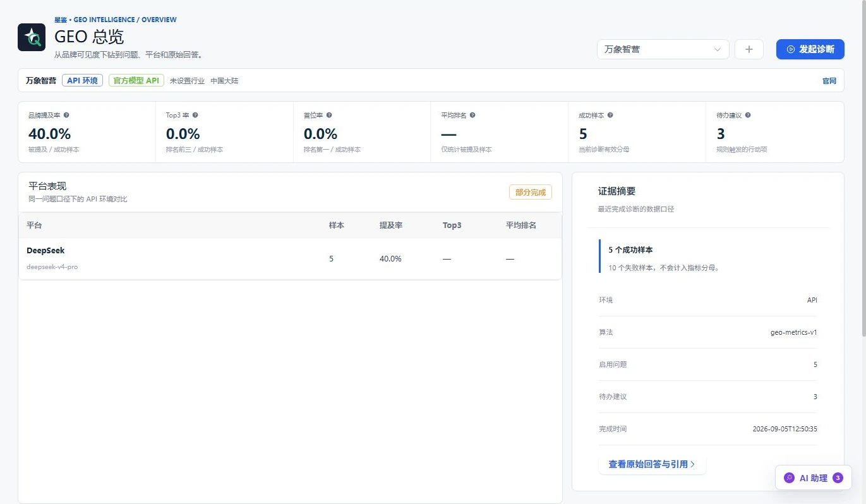Click the 部分完成 status badge
This screenshot has height=504, width=866.
(x=531, y=192)
